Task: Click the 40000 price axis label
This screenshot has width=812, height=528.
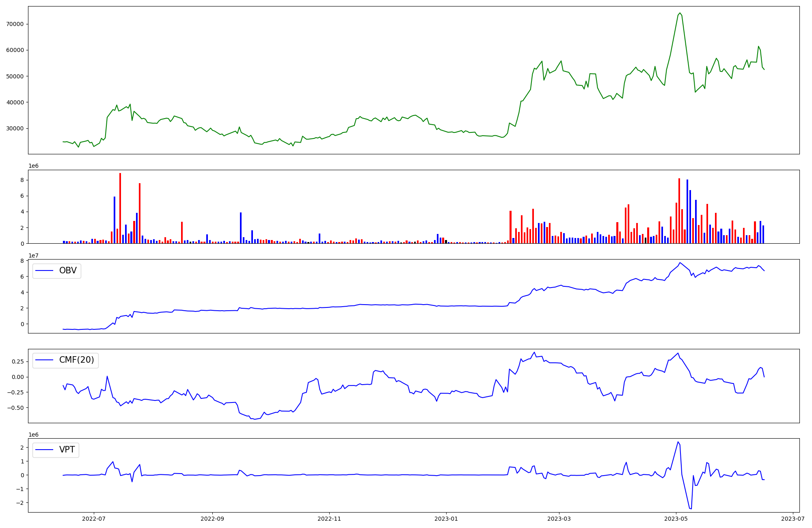Action: tap(15, 102)
